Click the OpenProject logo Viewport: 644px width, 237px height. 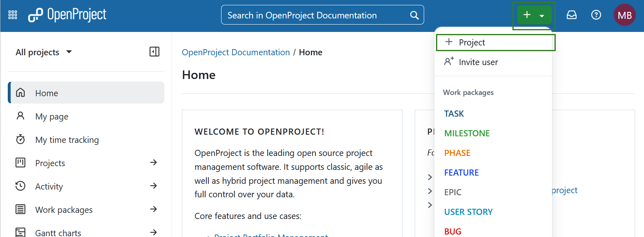[x=67, y=15]
